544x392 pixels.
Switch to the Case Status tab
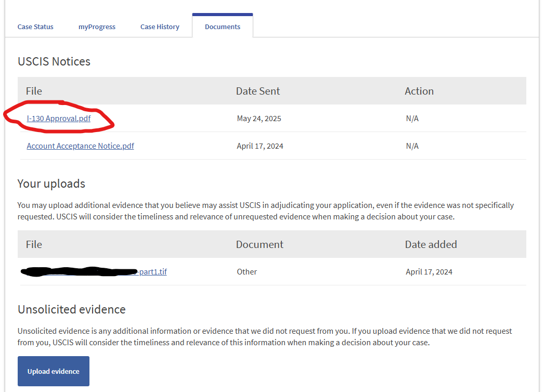(x=35, y=27)
